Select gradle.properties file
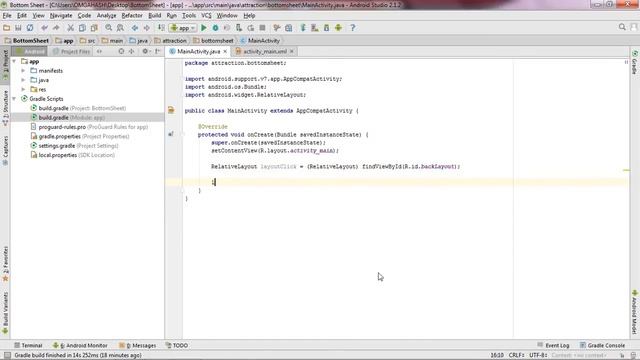This screenshot has height=360, width=640. (x=80, y=136)
